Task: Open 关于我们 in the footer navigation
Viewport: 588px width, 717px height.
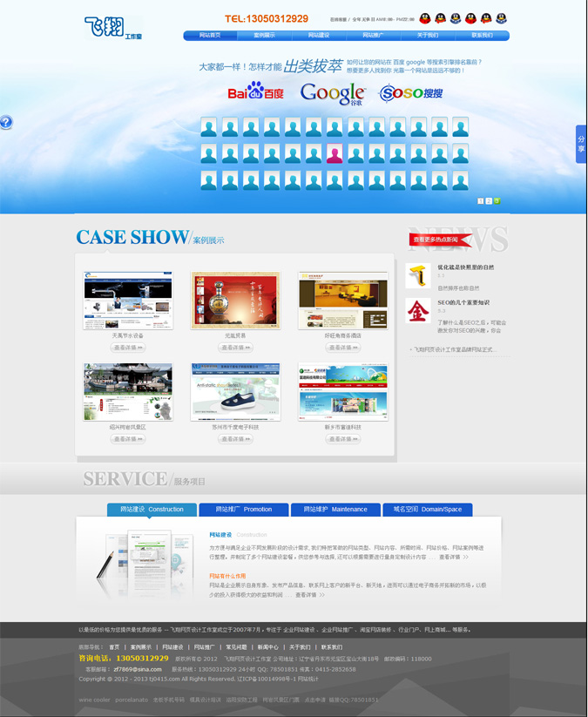Action: 300,647
